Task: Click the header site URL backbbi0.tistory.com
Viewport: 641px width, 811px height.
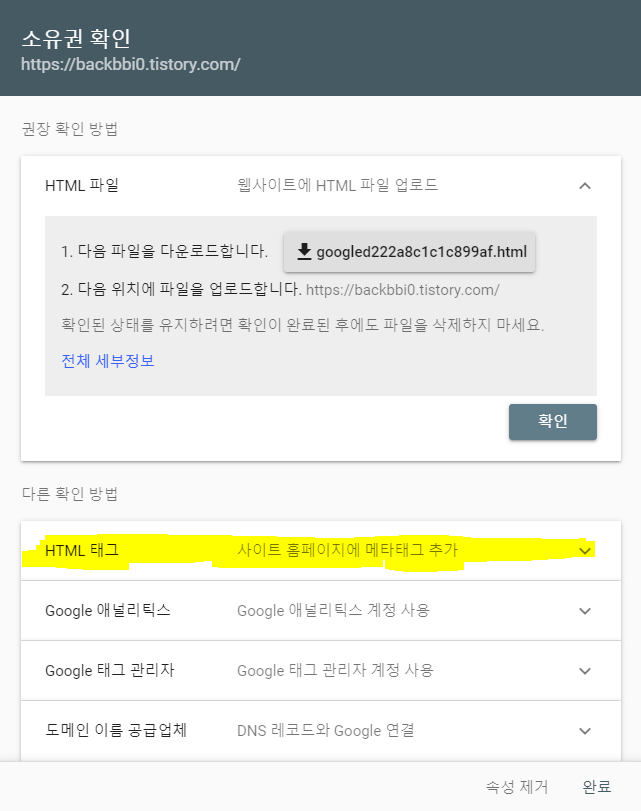Action: pyautogui.click(x=130, y=64)
